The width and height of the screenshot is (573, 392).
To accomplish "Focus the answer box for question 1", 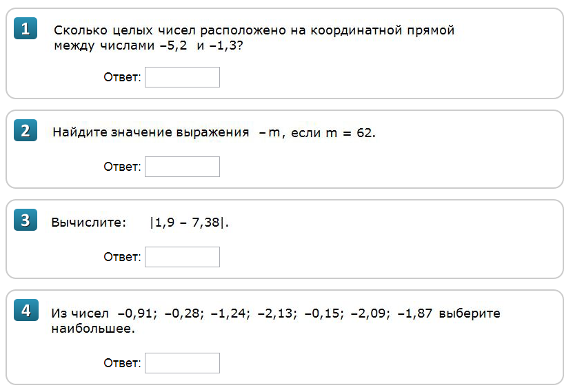I will 182,77.
